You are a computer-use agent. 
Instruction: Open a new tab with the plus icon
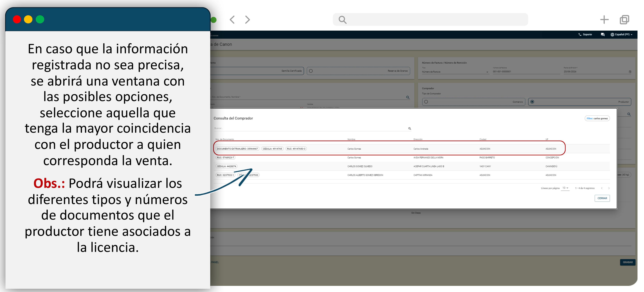[604, 19]
